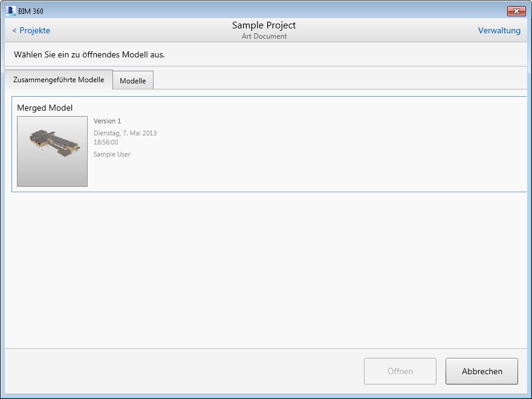Click the Sample Project heading
The width and height of the screenshot is (532, 399).
coord(264,25)
